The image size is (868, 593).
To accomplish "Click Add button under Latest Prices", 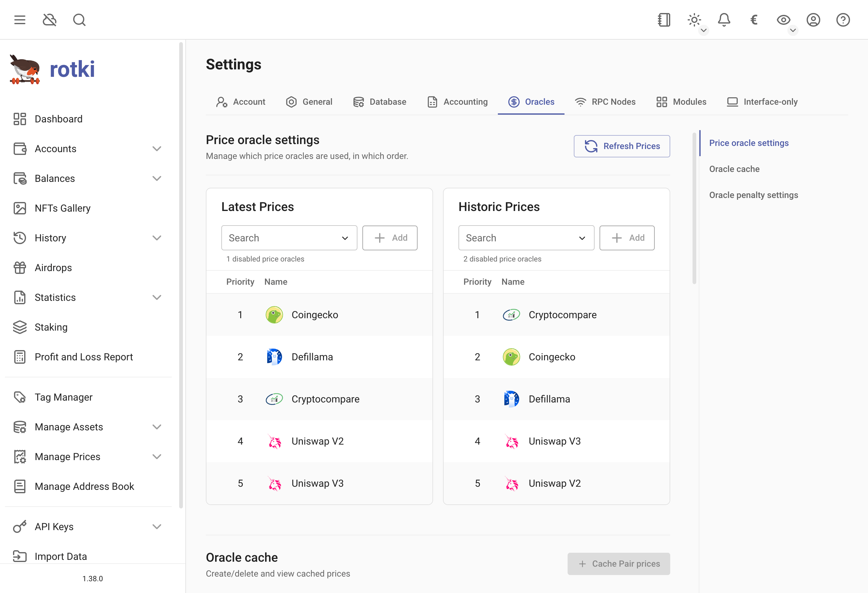I will coord(390,238).
